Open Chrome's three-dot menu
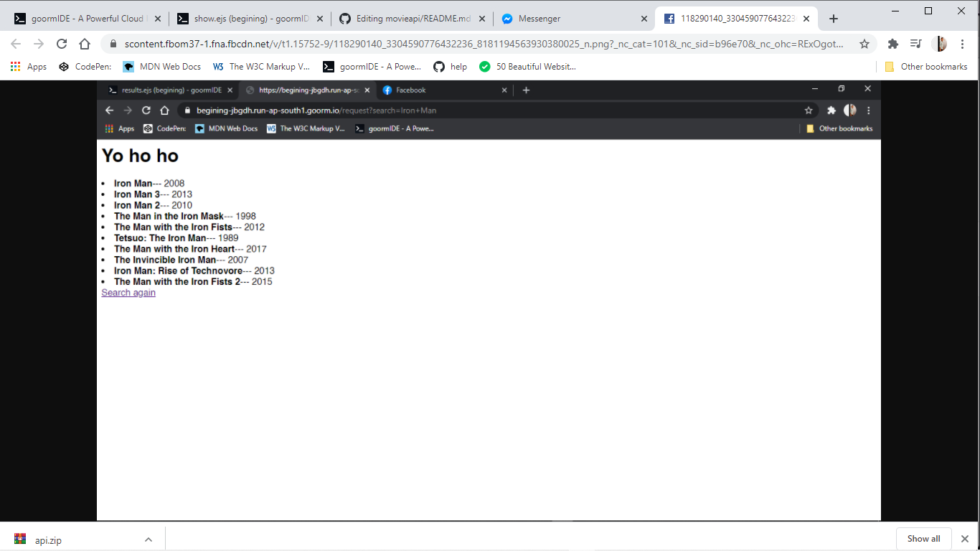The height and width of the screenshot is (551, 980). (963, 44)
